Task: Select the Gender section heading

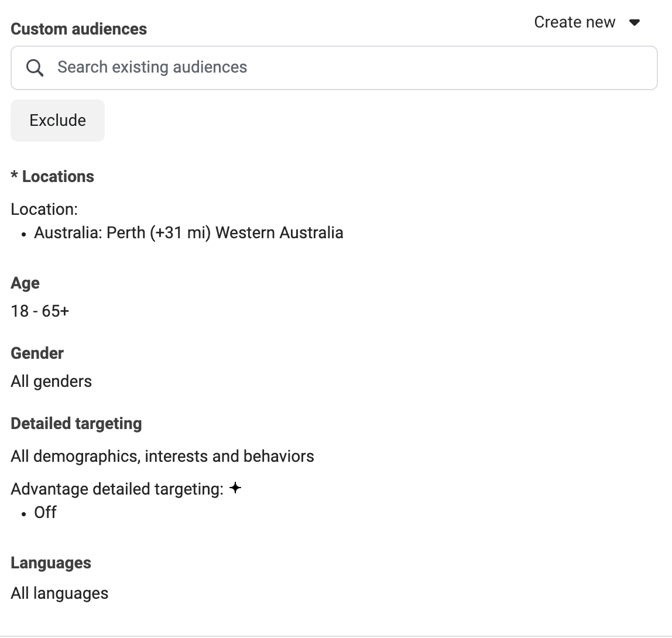Action: (37, 354)
